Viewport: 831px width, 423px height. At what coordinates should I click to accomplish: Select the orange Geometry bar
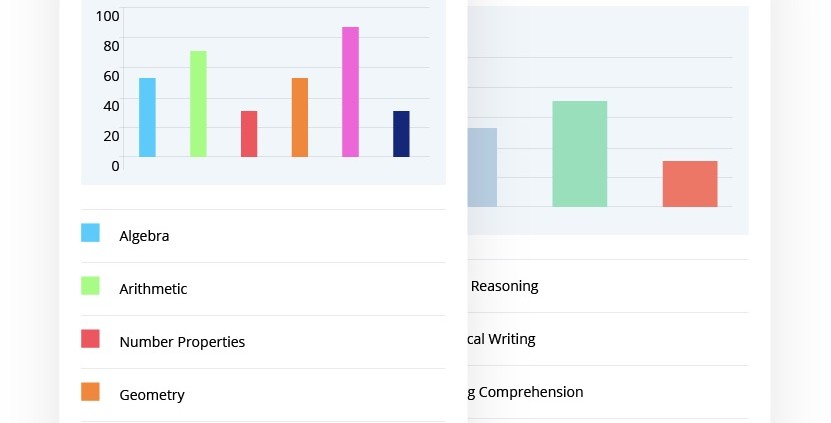(300, 117)
